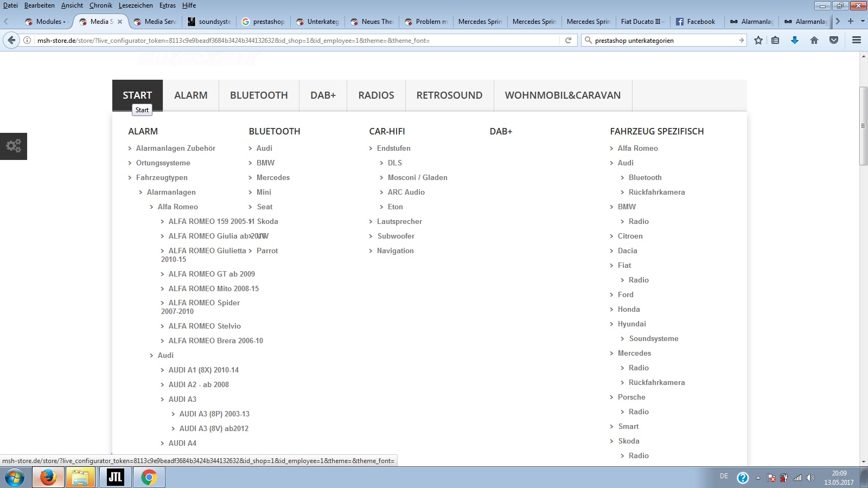Open FAHRZEUG SPEZIFISCH category heading
Screen dimensions: 868x488
(656, 131)
